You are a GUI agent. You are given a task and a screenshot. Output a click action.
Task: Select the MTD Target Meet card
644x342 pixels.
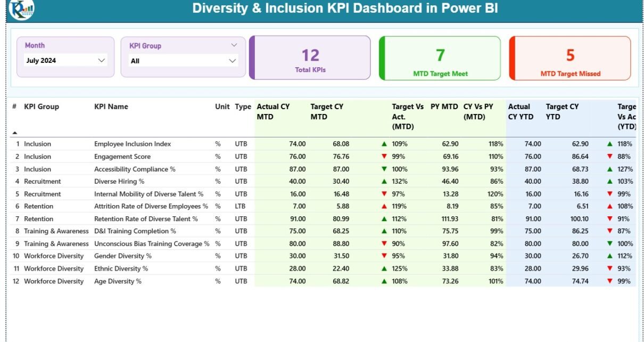point(440,58)
